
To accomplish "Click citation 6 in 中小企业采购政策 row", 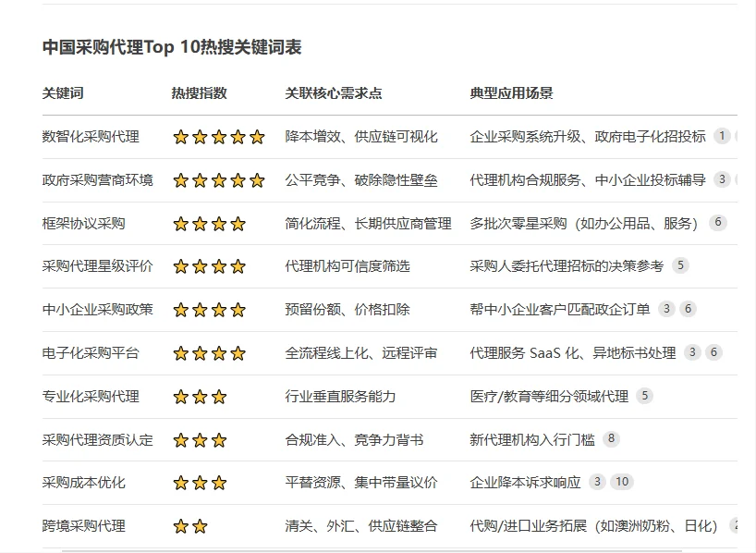I will (688, 308).
